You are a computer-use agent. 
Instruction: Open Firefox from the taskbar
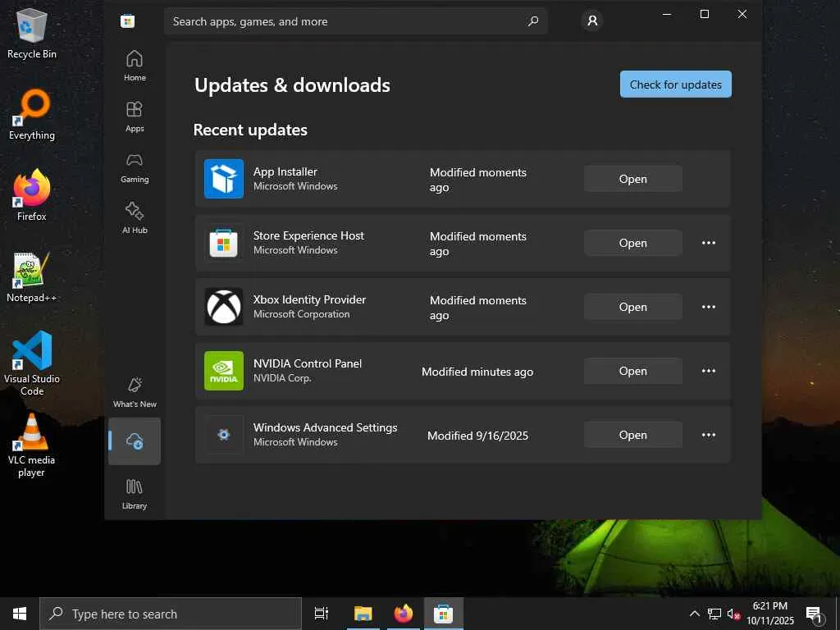404,614
